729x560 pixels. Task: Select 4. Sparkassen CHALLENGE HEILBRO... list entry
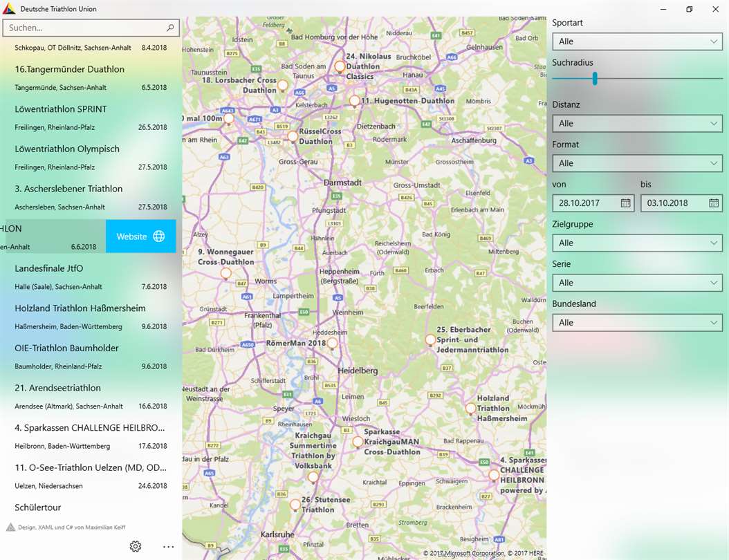point(91,436)
